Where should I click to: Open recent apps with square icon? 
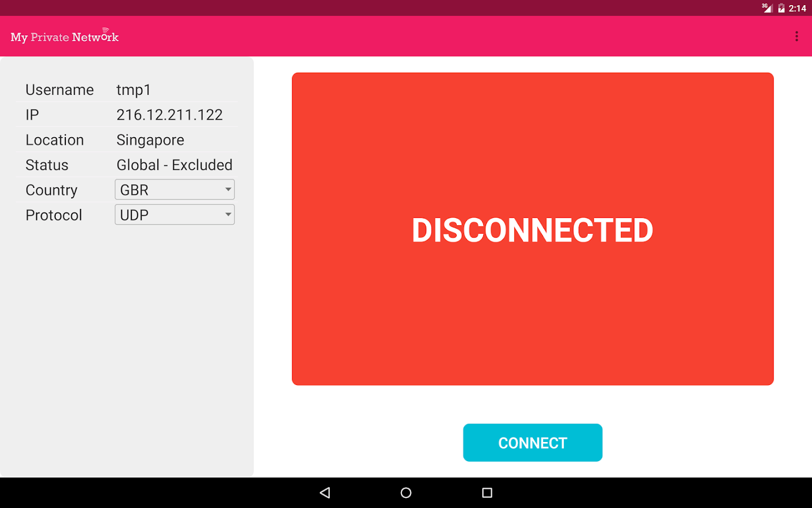click(487, 493)
